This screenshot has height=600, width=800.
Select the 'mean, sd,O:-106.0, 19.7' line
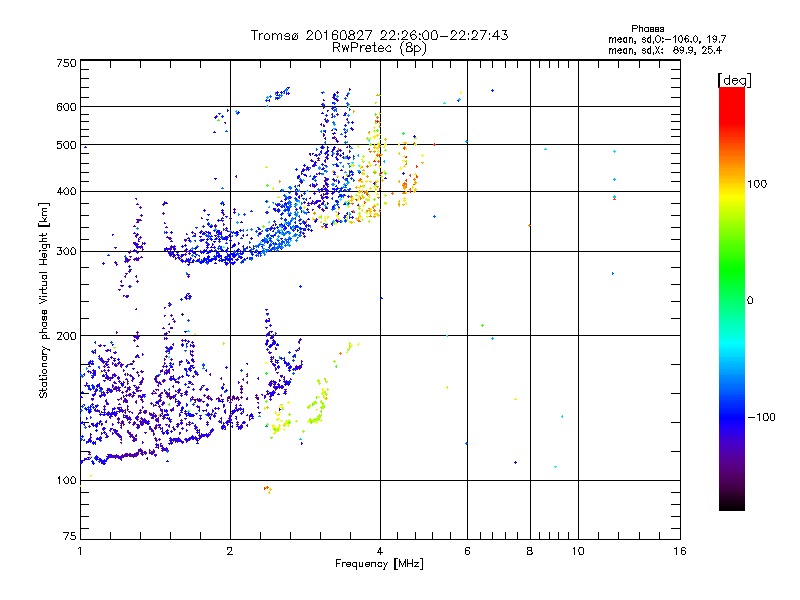pos(667,39)
